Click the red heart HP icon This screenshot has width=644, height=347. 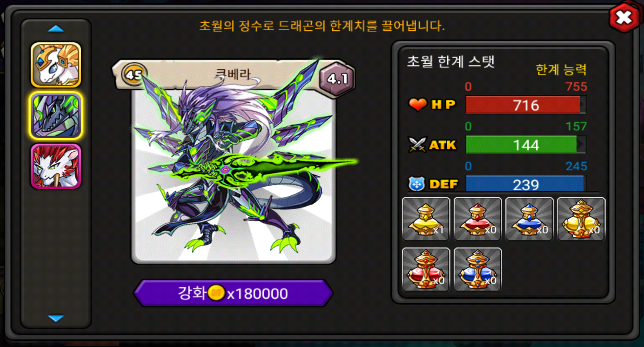tap(417, 104)
